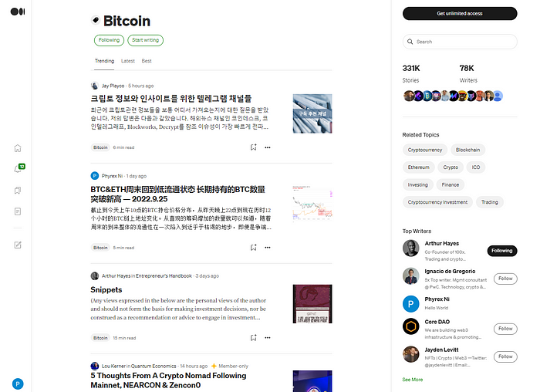
Task: Open notifications bell with 12 badge
Action: coord(18,169)
